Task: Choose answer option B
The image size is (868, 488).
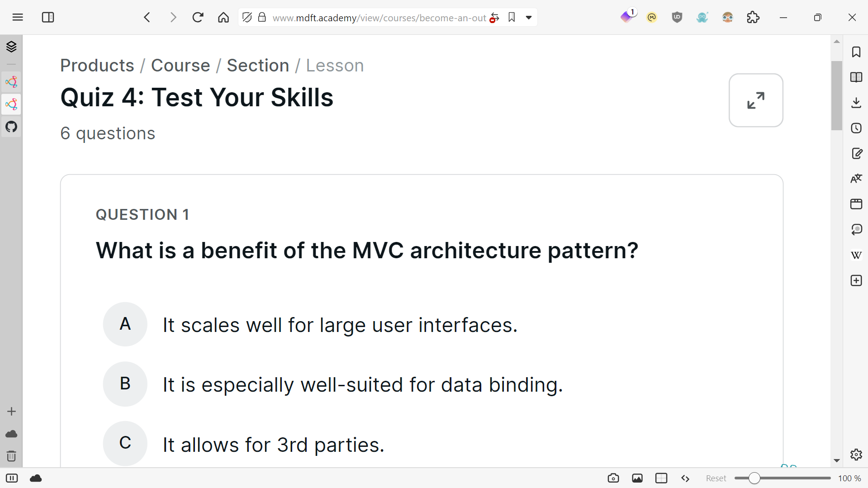Action: (125, 384)
